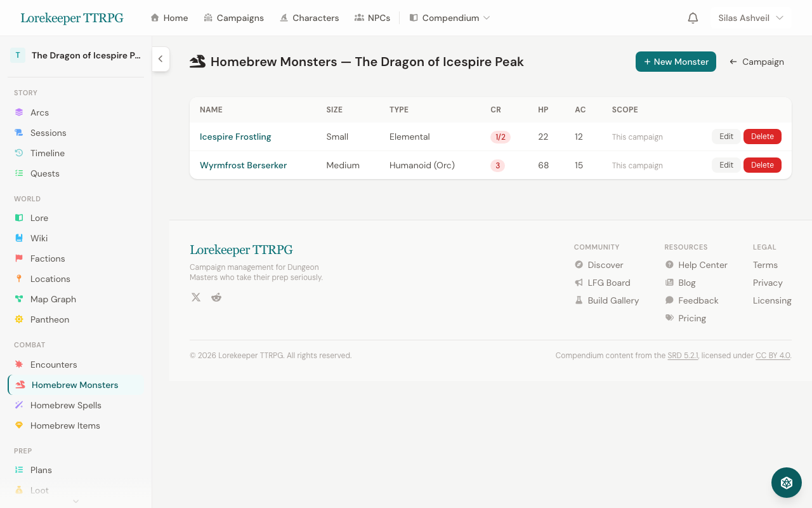Open the dice roller floating button
Viewport: 812px width, 508px height.
(786, 483)
